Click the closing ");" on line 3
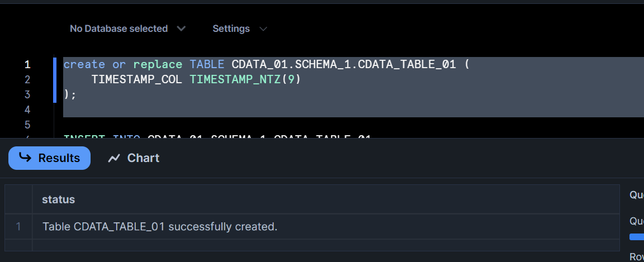This screenshot has width=644, height=262. [70, 95]
